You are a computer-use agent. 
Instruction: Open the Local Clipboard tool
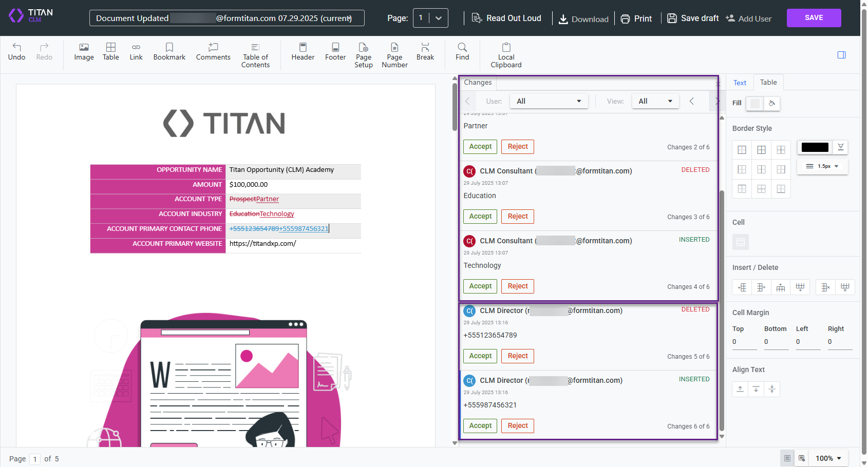pyautogui.click(x=506, y=55)
